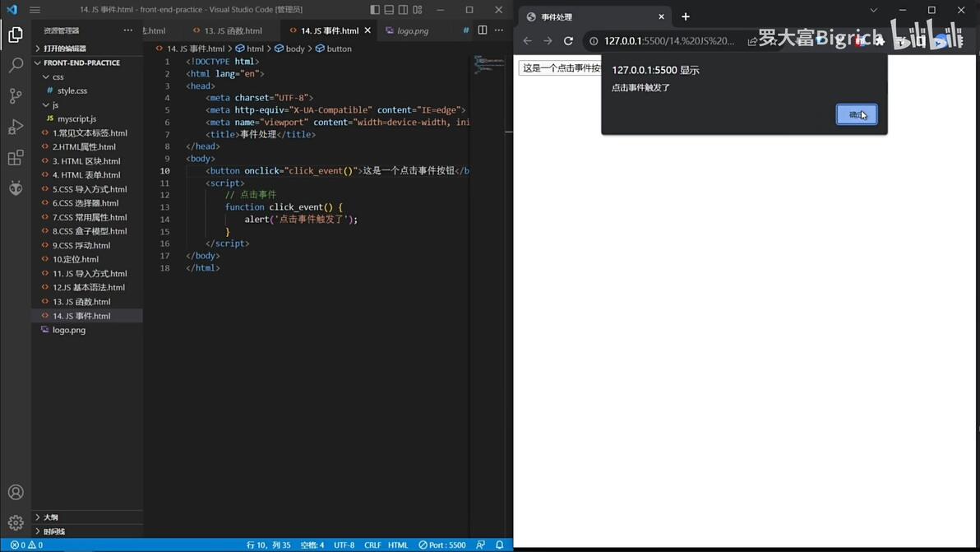This screenshot has width=980, height=552.
Task: Open the Source Control view
Action: (16, 95)
